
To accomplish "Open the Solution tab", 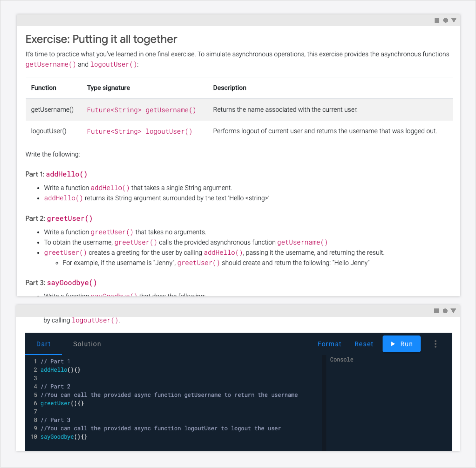I will pos(87,344).
